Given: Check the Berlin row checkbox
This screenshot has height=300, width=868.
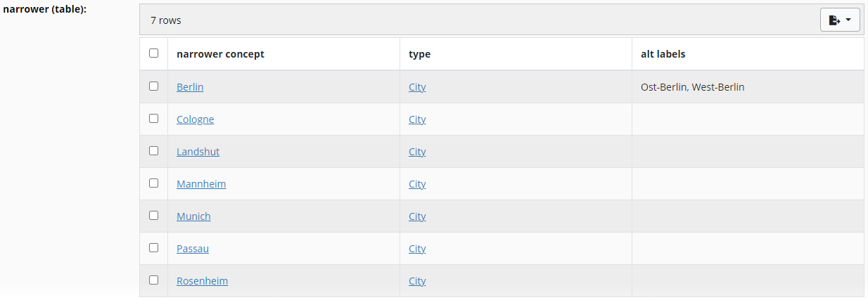Looking at the screenshot, I should tap(154, 86).
